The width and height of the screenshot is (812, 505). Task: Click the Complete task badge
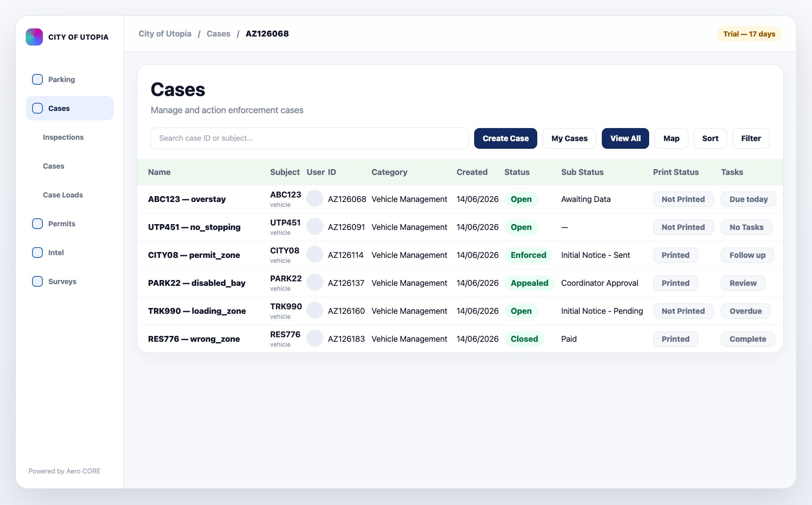point(747,339)
